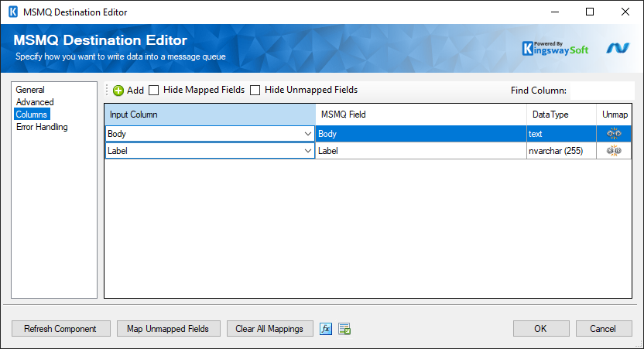Open the fx expression editor icon
The height and width of the screenshot is (349, 644).
click(326, 329)
